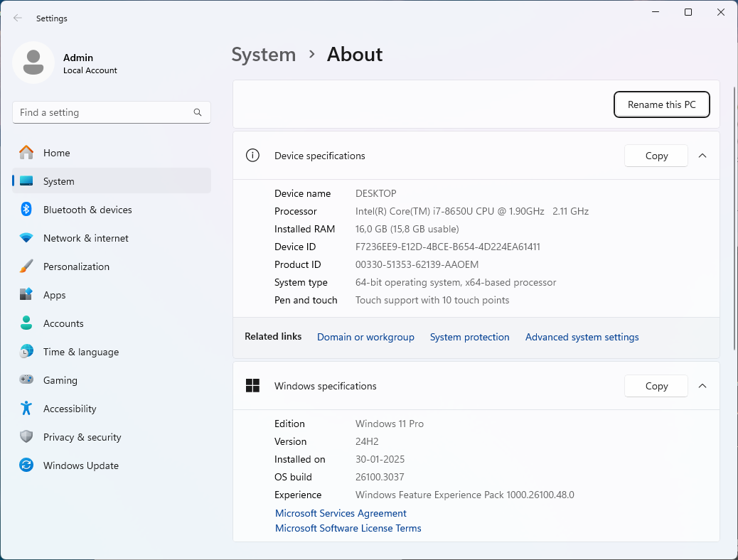Click the Gaming controller icon
Viewport: 738px width, 560px height.
coord(26,379)
